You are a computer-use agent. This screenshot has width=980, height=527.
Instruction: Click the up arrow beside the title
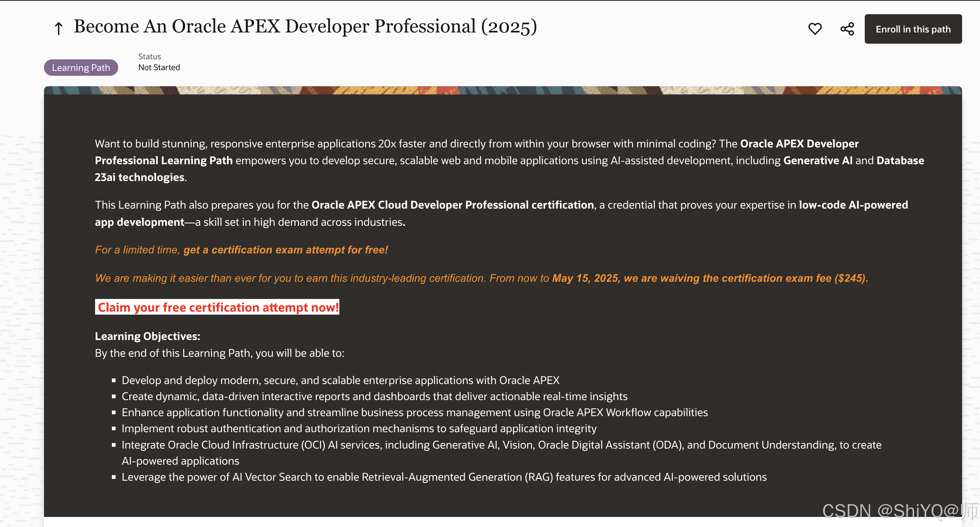[x=58, y=28]
